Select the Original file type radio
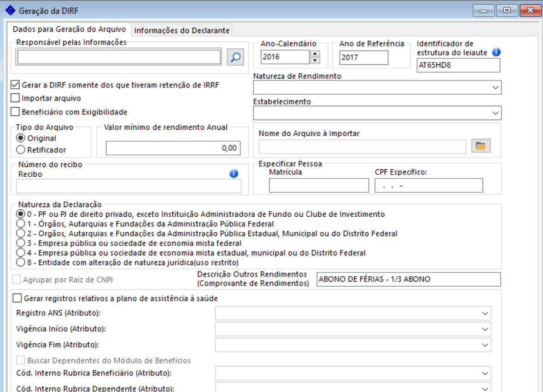The image size is (543, 392). (x=21, y=138)
